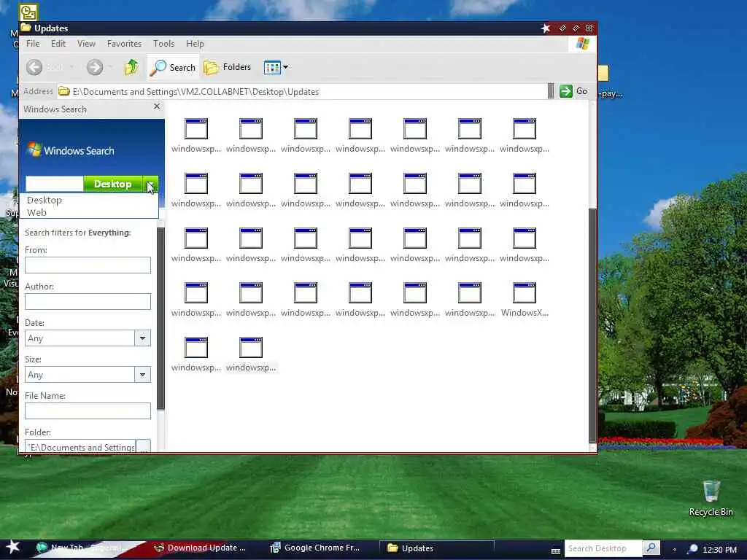Expand the Size filter dropdown
Screen dimensions: 747x560
[x=142, y=375]
